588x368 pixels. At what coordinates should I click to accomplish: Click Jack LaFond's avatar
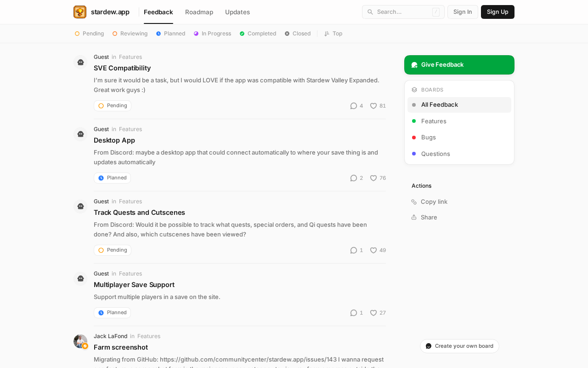coord(80,341)
